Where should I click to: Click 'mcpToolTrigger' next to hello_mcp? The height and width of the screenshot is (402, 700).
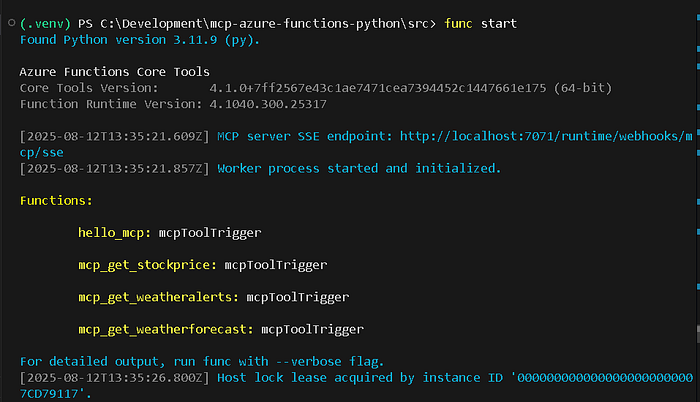tap(210, 233)
